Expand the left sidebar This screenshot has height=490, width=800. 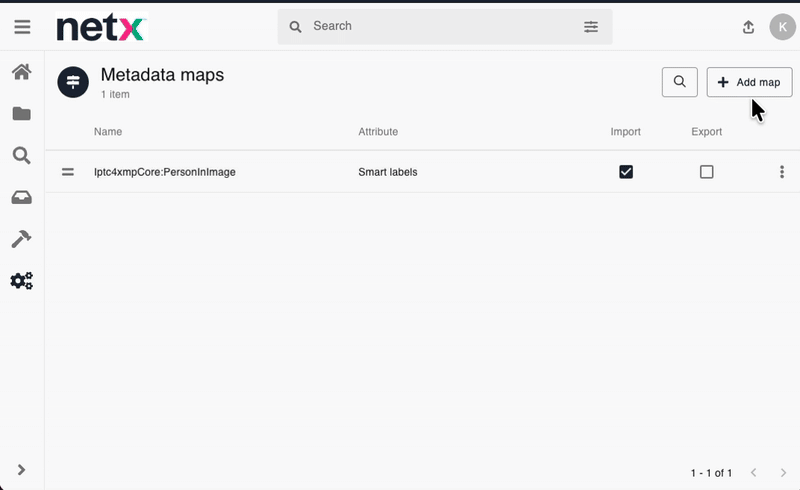coord(21,470)
